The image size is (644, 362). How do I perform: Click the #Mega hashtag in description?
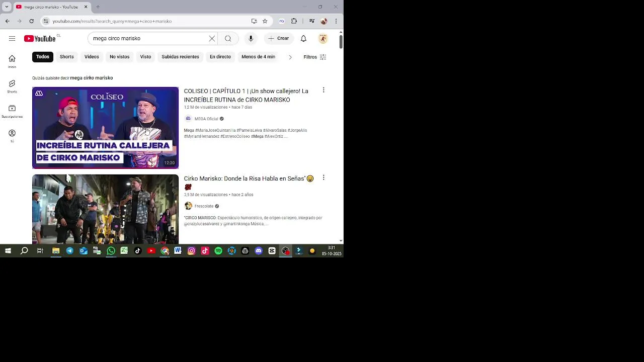click(257, 136)
